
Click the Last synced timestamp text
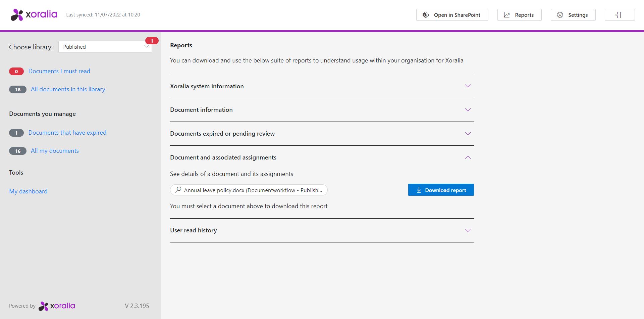[x=103, y=15]
